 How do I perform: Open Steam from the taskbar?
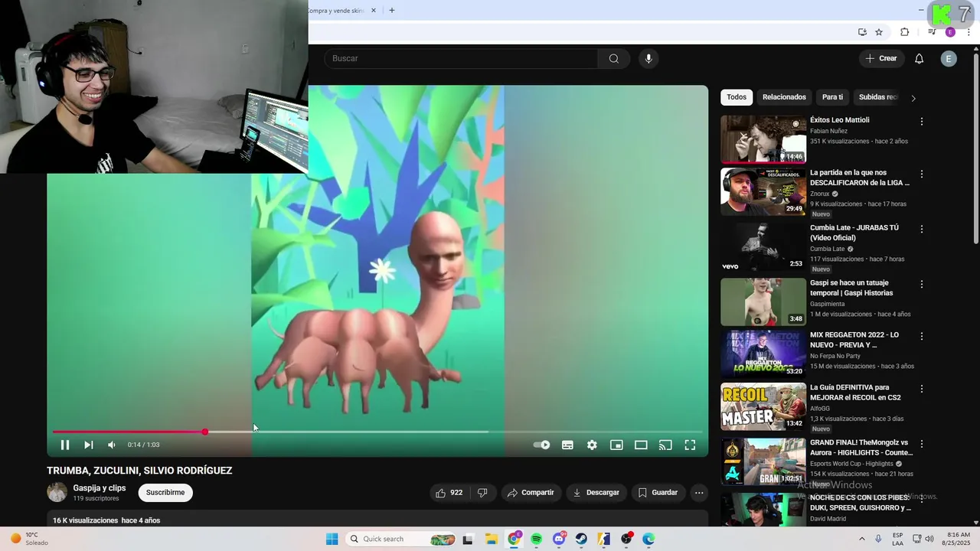581,539
